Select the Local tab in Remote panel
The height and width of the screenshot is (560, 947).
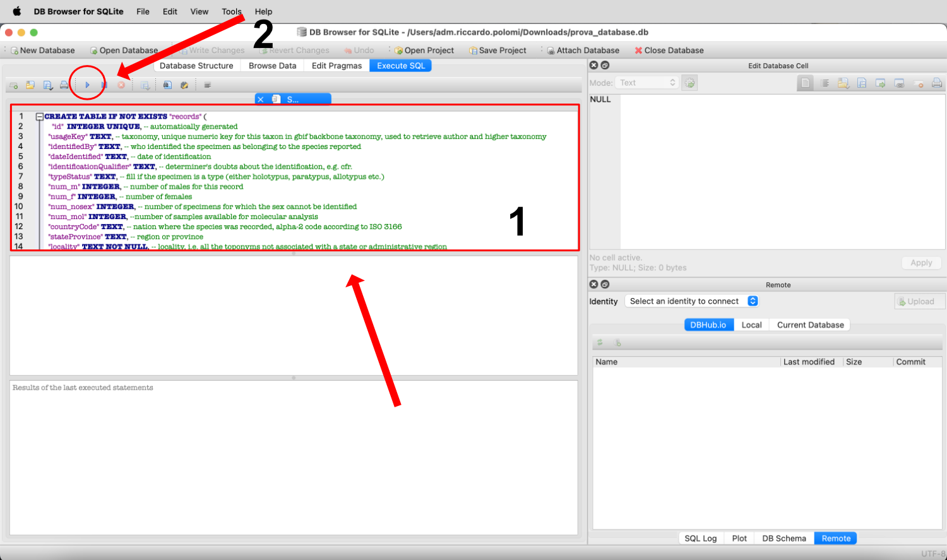tap(751, 325)
